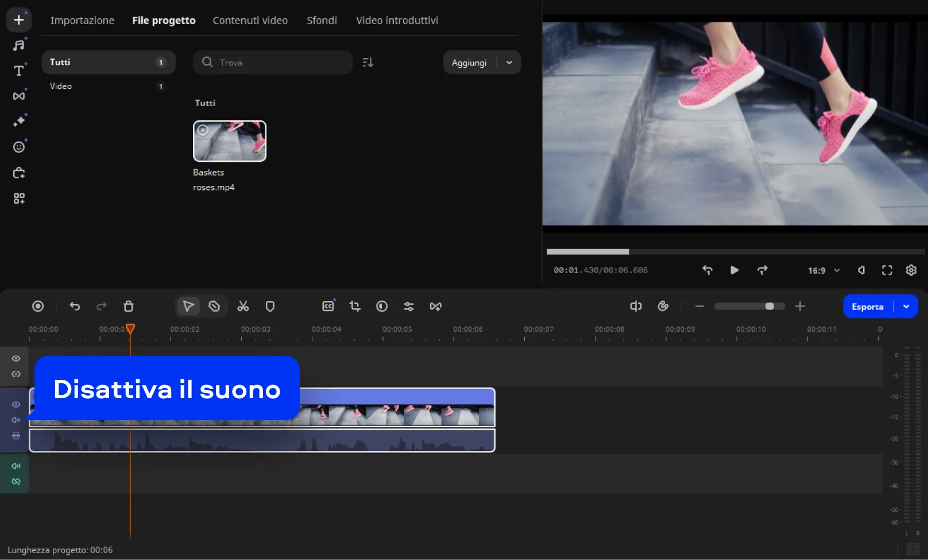928x560 pixels.
Task: Toggle audio track link icon
Action: pyautogui.click(x=16, y=481)
